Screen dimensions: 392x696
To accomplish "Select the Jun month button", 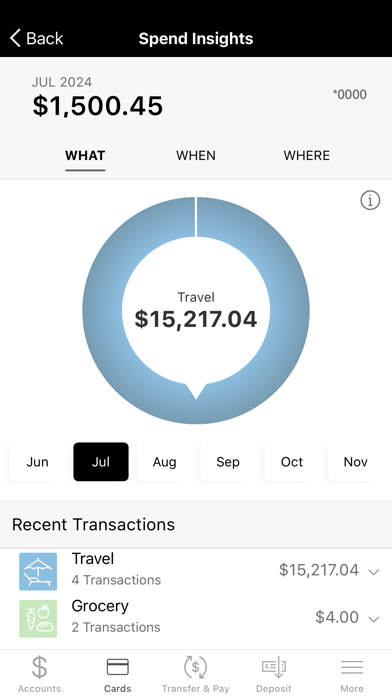I will (37, 462).
